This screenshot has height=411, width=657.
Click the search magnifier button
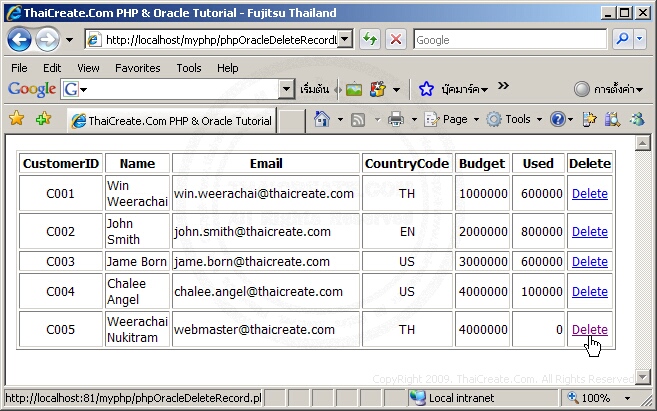point(622,40)
